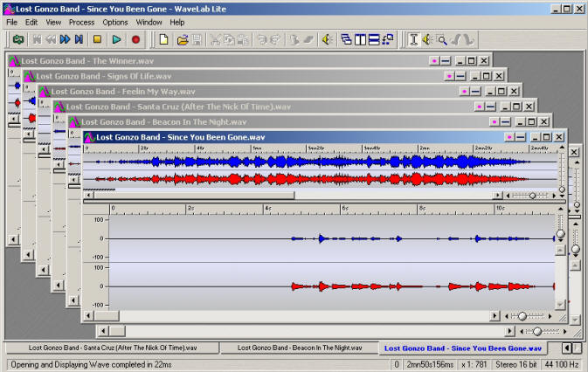Open the View menu
The width and height of the screenshot is (588, 372).
[53, 23]
